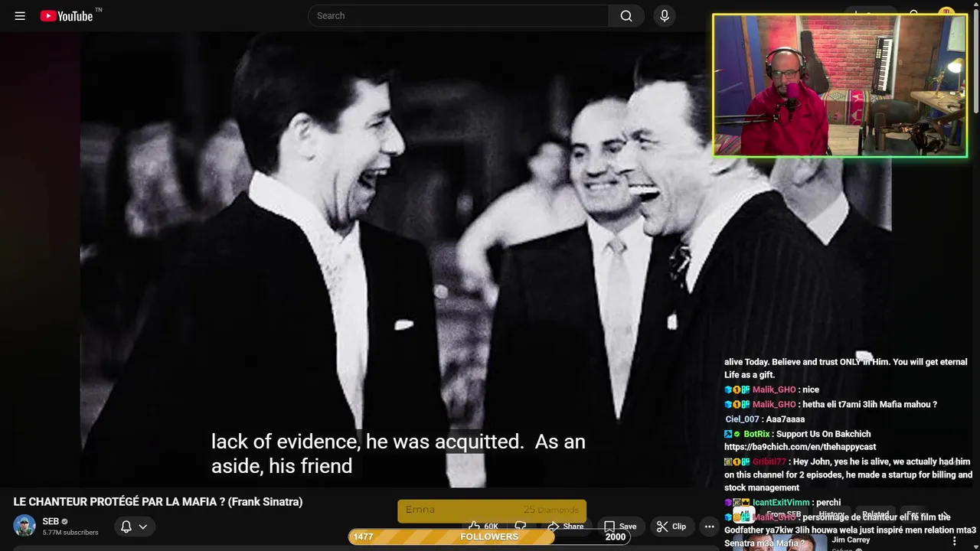
Task: Open the SEB channel avatar
Action: [x=24, y=526]
